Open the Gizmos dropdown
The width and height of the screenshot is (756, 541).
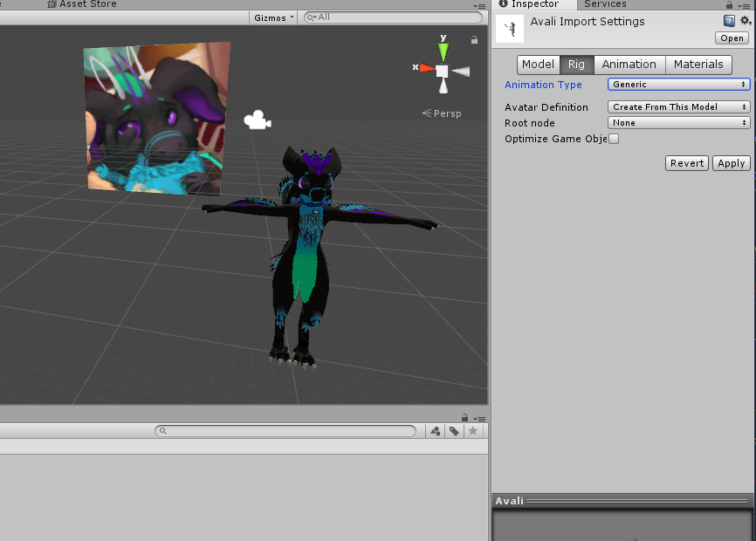(273, 17)
